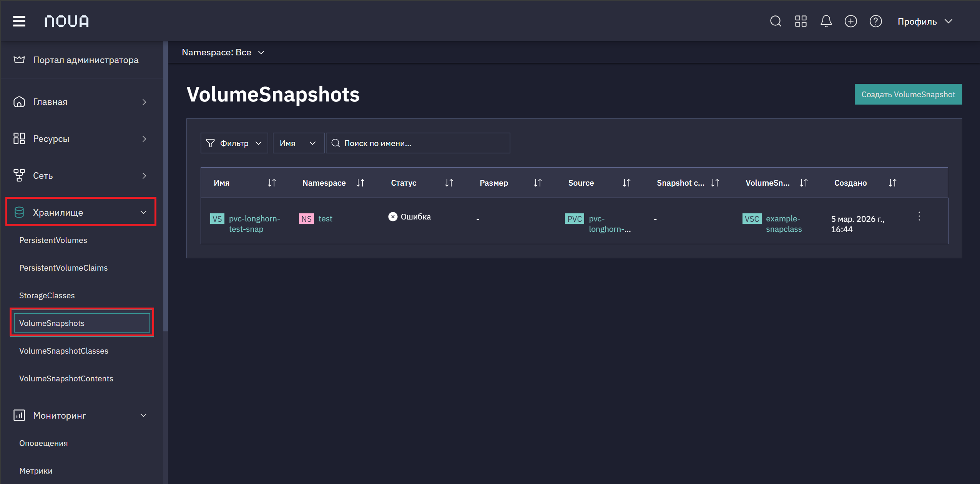Image resolution: width=980 pixels, height=484 pixels.
Task: Click the home icon beside Главная
Action: pyautogui.click(x=19, y=102)
